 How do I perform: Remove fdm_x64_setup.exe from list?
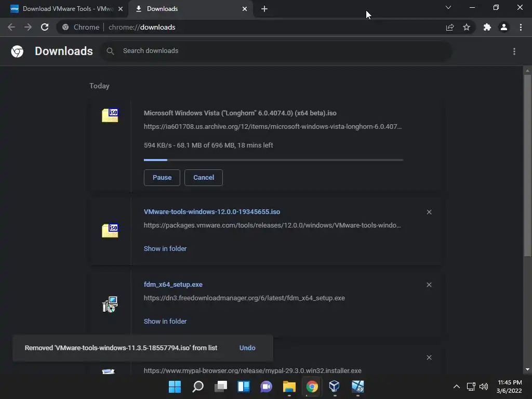coord(429,285)
